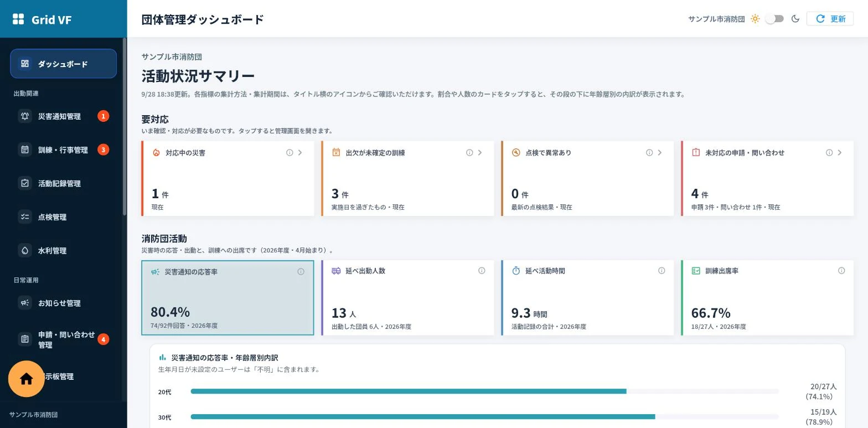Click the 66.7% attendance value

[711, 313]
